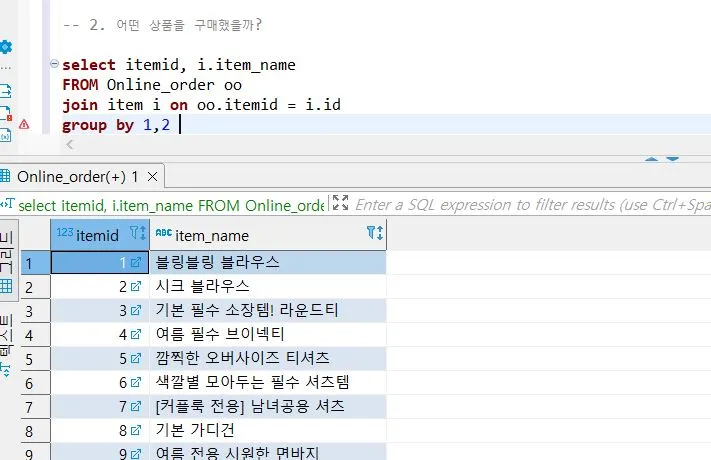Open the link icon for itemid 8
The height and width of the screenshot is (460, 711).
136,430
